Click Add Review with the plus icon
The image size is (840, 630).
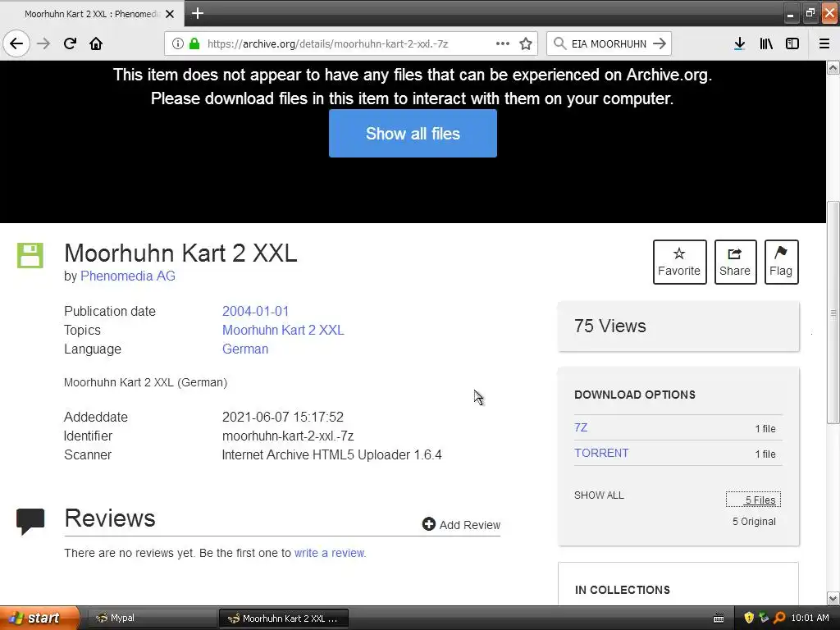click(x=461, y=524)
